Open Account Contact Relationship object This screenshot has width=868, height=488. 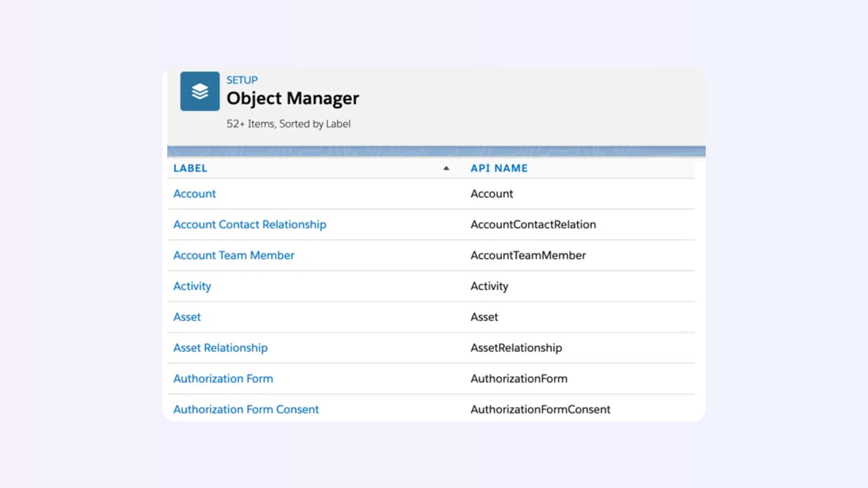(250, 225)
